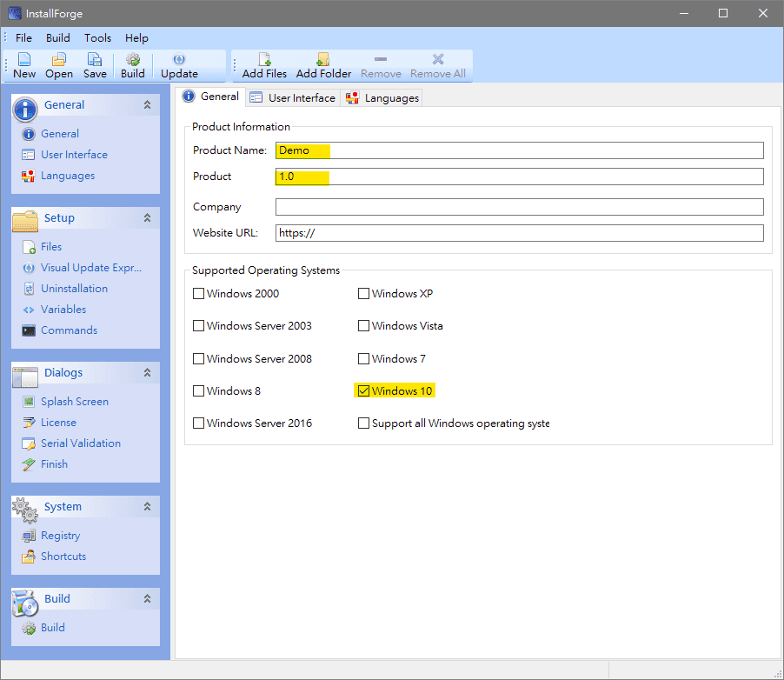
Task: Click the User Interface icon in sidebar
Action: (29, 155)
